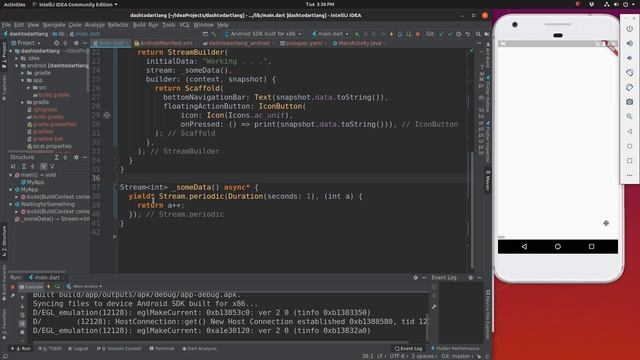The image size is (640, 360).
Task: Click the Git rollback arrow icon
Action: click(x=468, y=34)
